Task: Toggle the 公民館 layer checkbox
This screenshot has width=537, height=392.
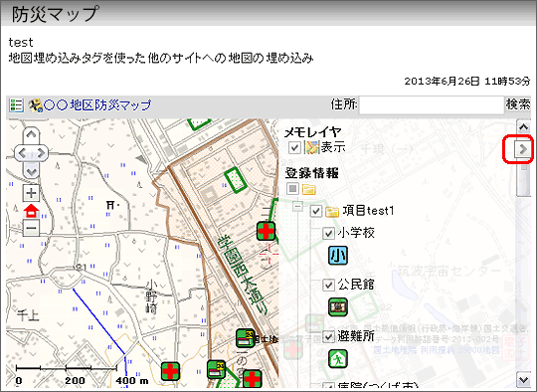Action: coord(328,285)
